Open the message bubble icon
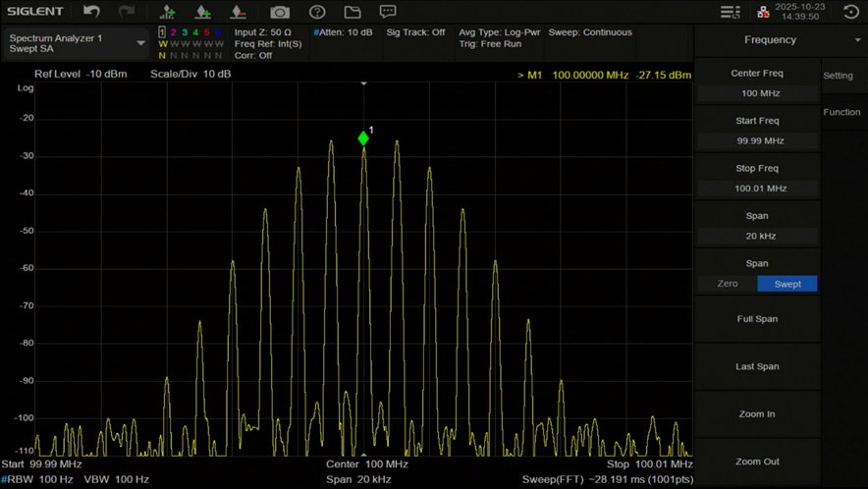The image size is (868, 489). 388,12
